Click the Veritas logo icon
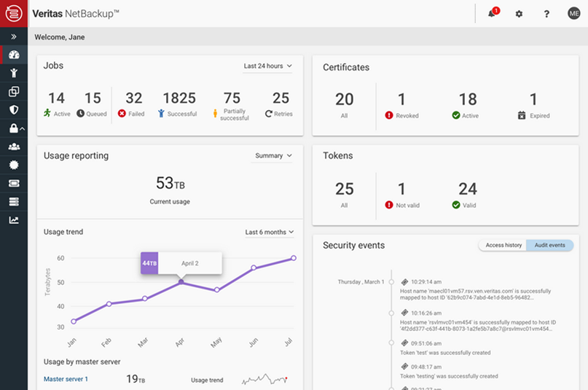The height and width of the screenshot is (390, 588). point(14,14)
